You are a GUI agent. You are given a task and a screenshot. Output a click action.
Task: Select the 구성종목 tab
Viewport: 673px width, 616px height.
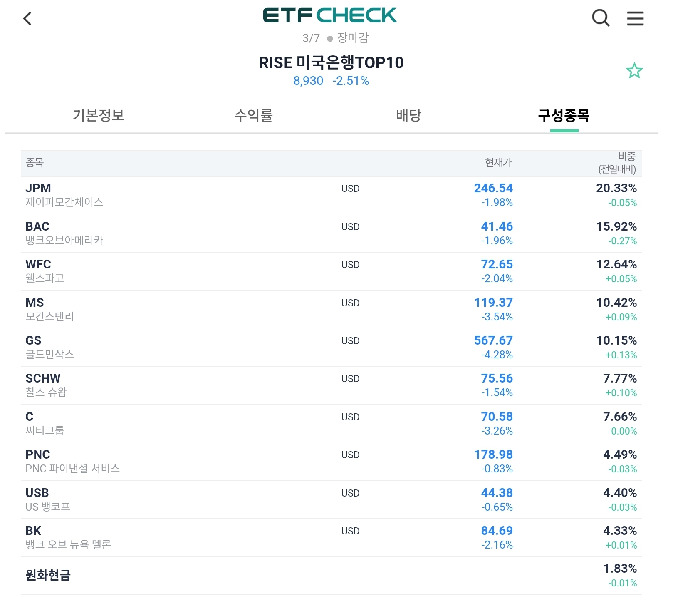(564, 115)
